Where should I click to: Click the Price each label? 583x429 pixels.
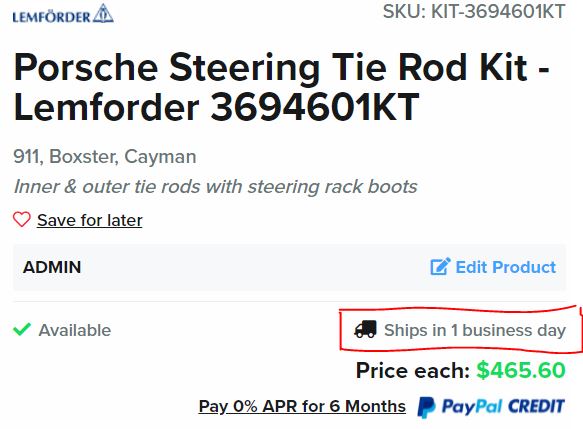[x=413, y=370]
